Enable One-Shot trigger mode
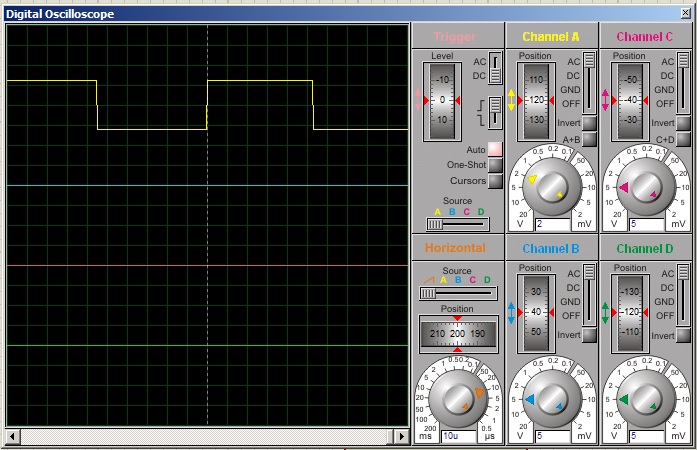The height and width of the screenshot is (450, 697). 495,165
